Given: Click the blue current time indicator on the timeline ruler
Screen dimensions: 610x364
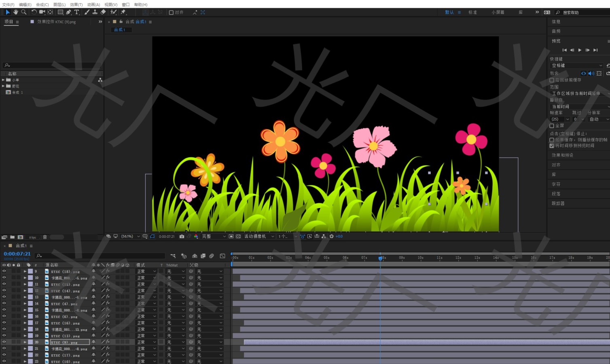Looking at the screenshot, I should [x=380, y=258].
